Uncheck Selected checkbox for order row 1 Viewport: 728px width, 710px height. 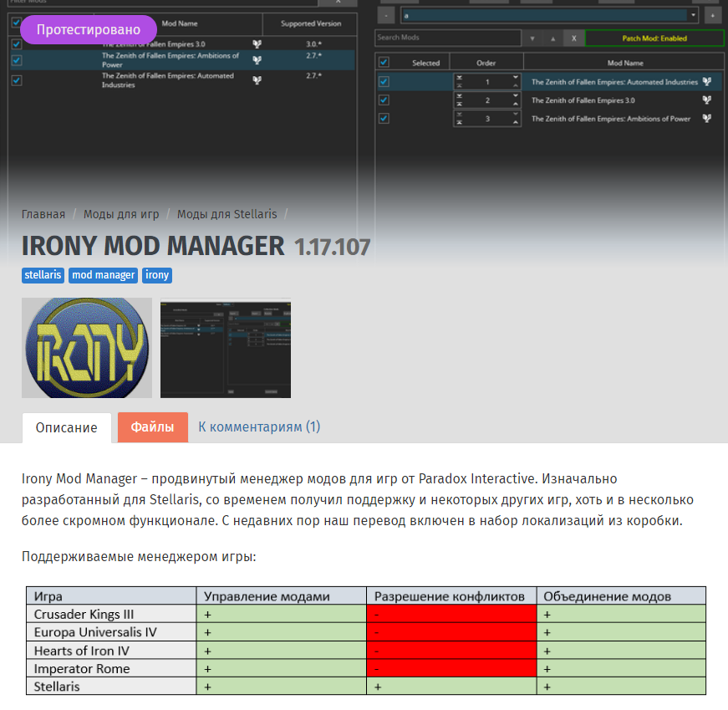tap(384, 81)
